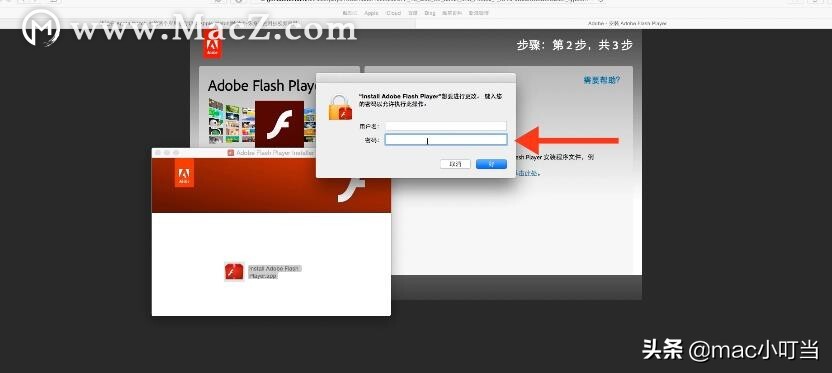The width and height of the screenshot is (832, 373).
Task: Click the Adobe Flash Player heading on page
Action: click(262, 85)
